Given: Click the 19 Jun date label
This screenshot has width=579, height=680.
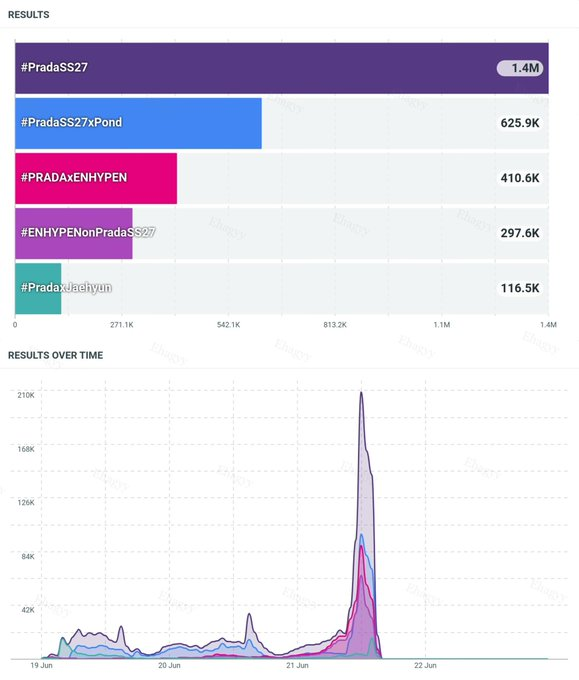Looking at the screenshot, I should pos(42,665).
